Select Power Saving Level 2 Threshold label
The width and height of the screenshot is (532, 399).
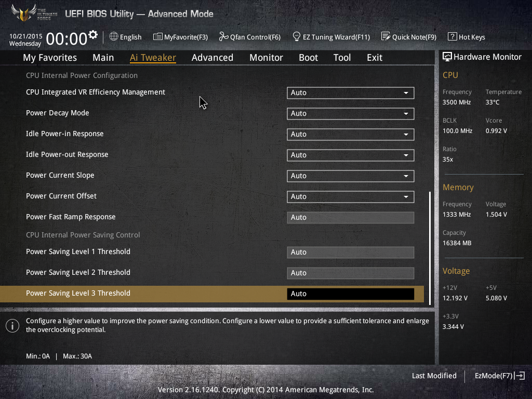click(78, 272)
